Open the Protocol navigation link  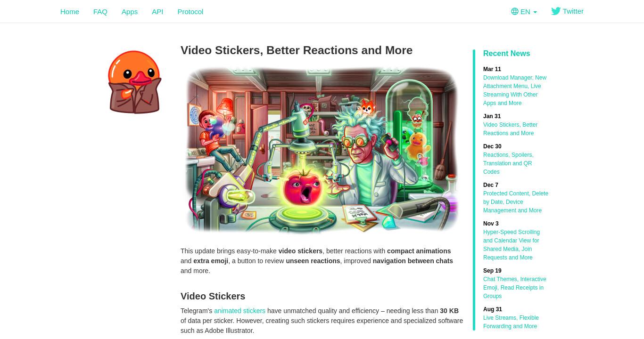[190, 11]
